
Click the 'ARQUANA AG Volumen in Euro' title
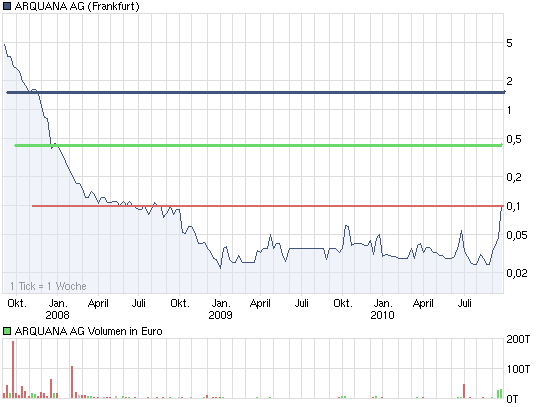tap(89, 331)
